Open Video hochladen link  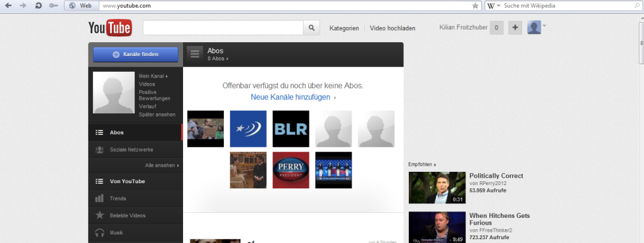(x=392, y=28)
